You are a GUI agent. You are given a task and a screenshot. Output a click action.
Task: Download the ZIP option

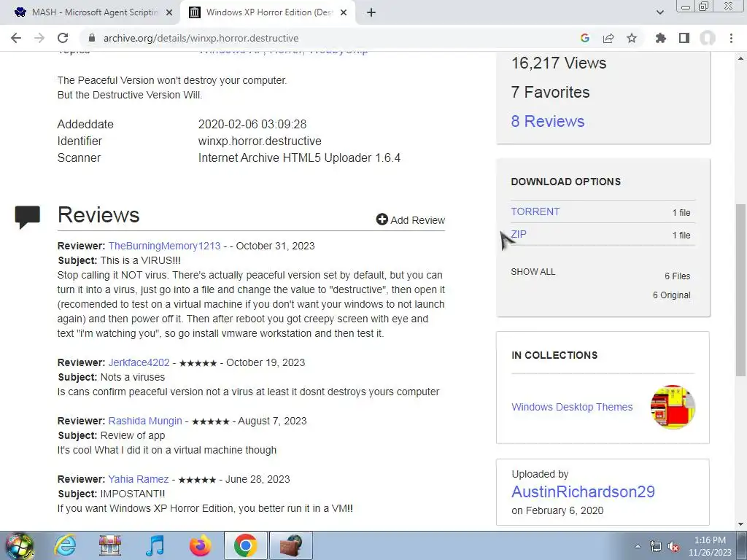519,234
